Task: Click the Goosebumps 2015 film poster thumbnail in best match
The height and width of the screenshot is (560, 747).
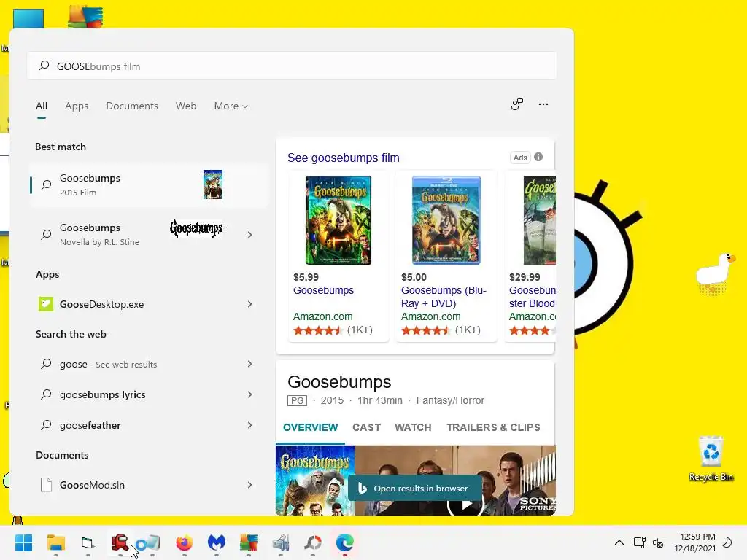Action: click(212, 184)
